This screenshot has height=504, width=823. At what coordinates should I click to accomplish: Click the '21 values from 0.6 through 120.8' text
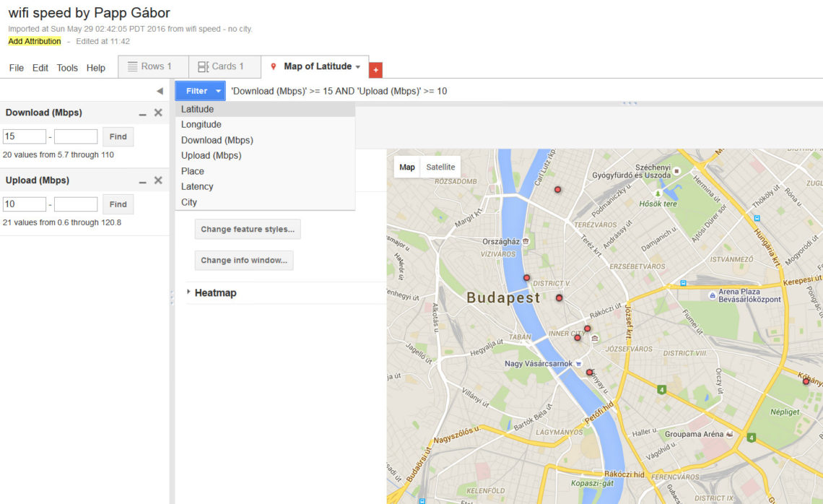click(62, 222)
